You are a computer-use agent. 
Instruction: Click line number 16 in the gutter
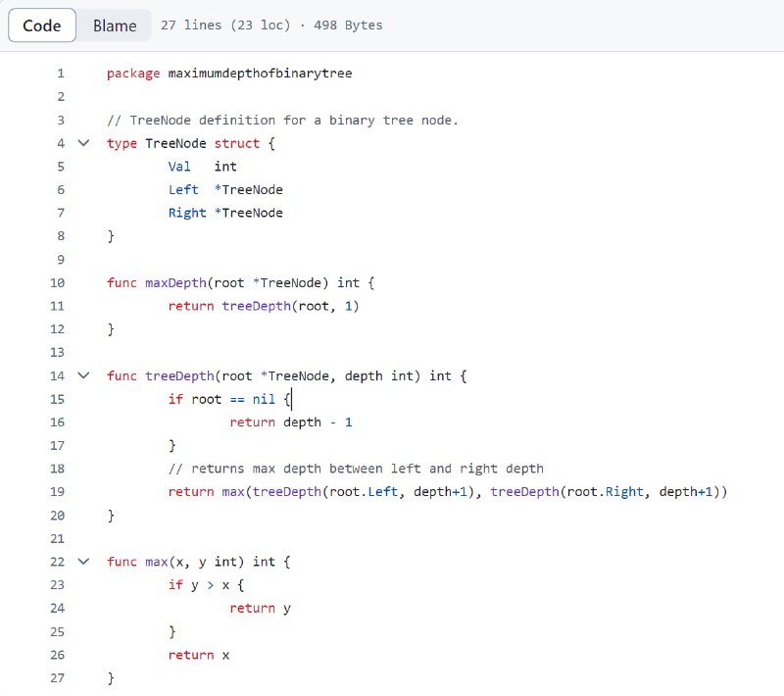(58, 423)
